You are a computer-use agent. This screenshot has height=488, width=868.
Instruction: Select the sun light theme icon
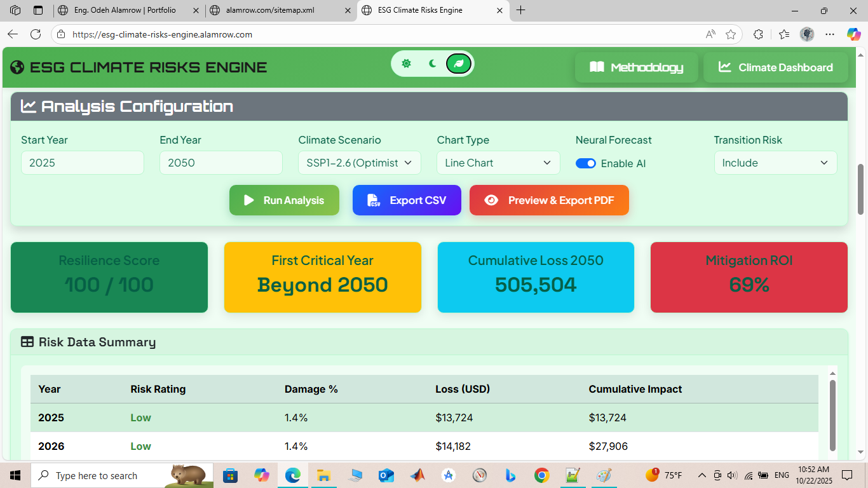coord(406,64)
